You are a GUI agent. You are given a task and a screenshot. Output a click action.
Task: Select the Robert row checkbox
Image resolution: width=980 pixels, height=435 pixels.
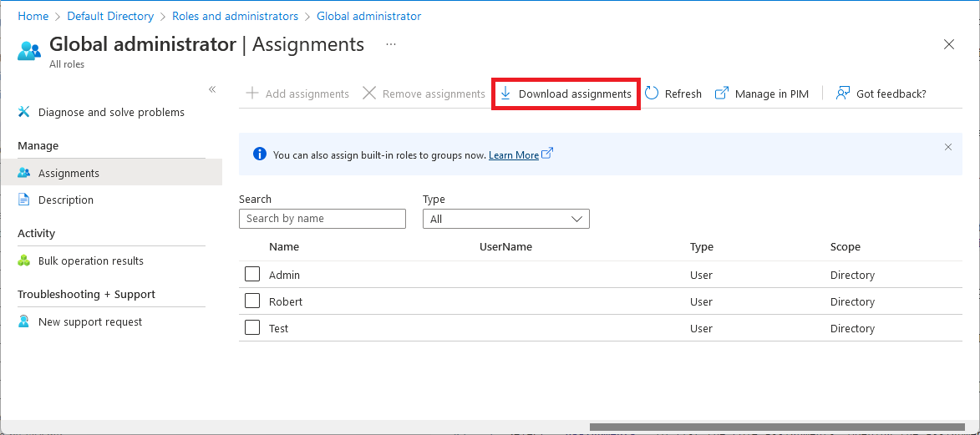coord(252,301)
